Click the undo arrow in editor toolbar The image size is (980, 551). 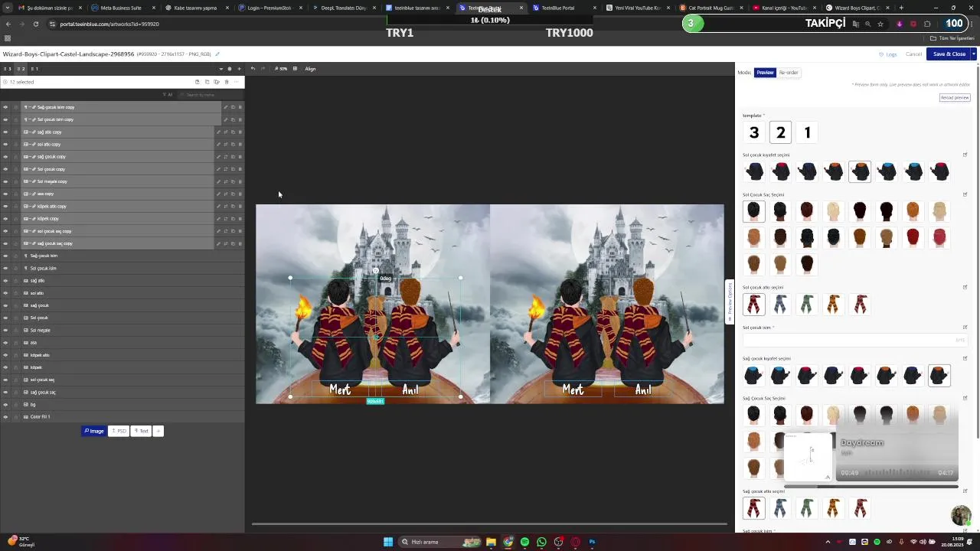[x=253, y=69]
